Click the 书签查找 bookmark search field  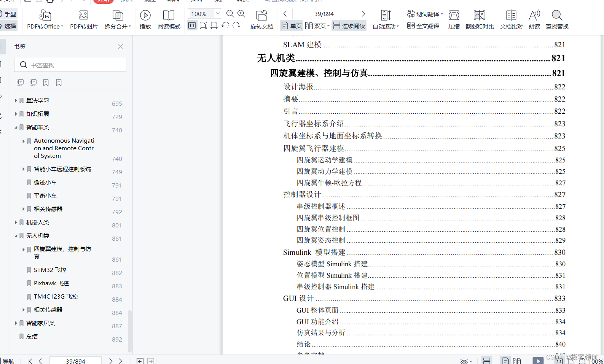tap(70, 65)
